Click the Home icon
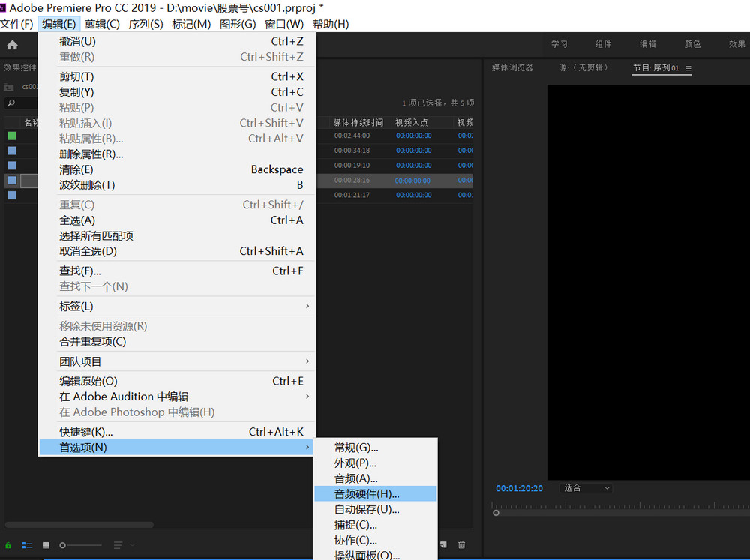The image size is (750, 560). tap(13, 45)
